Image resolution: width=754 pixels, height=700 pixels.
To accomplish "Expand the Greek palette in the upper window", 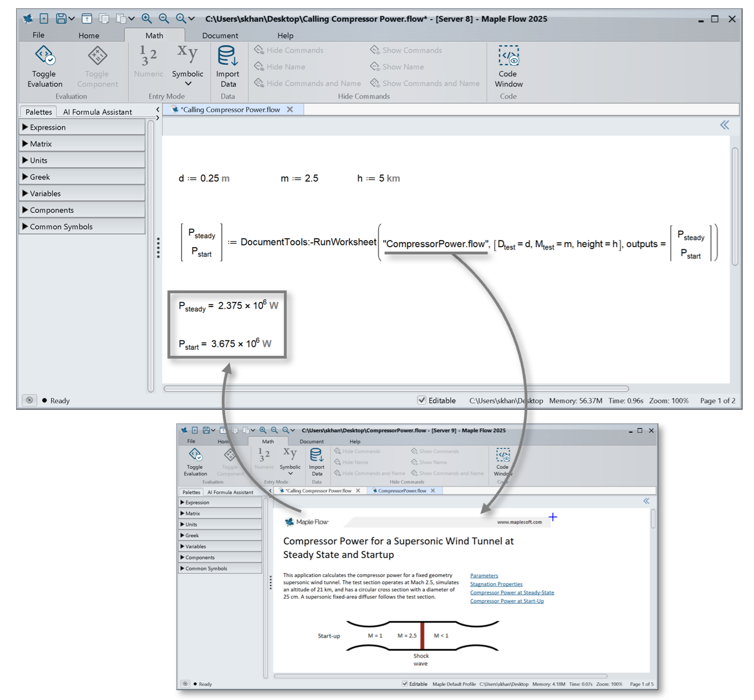I will coord(82,177).
